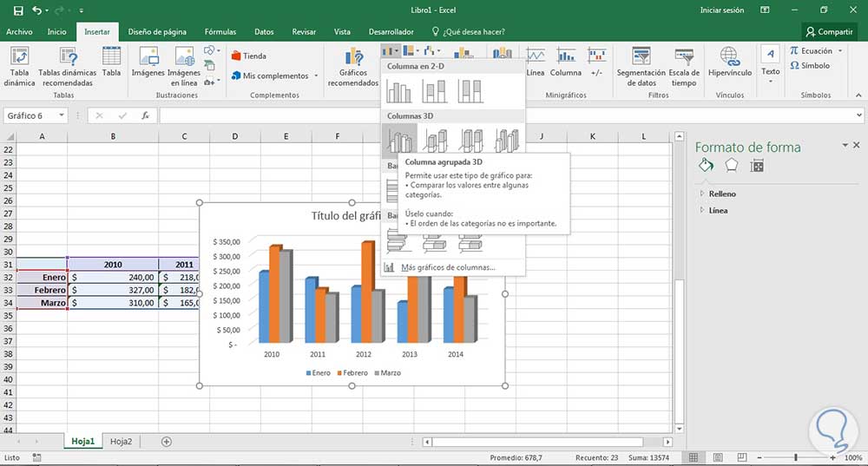Click the zoom slider handle
868x466 pixels.
point(795,457)
